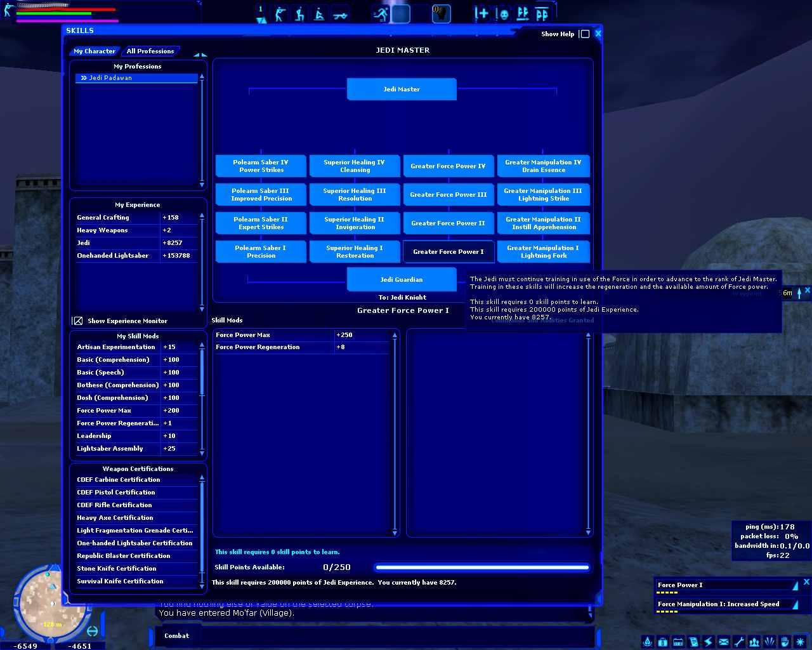
Task: Click the One-handed Lightsaber Certification row
Action: [x=137, y=543]
